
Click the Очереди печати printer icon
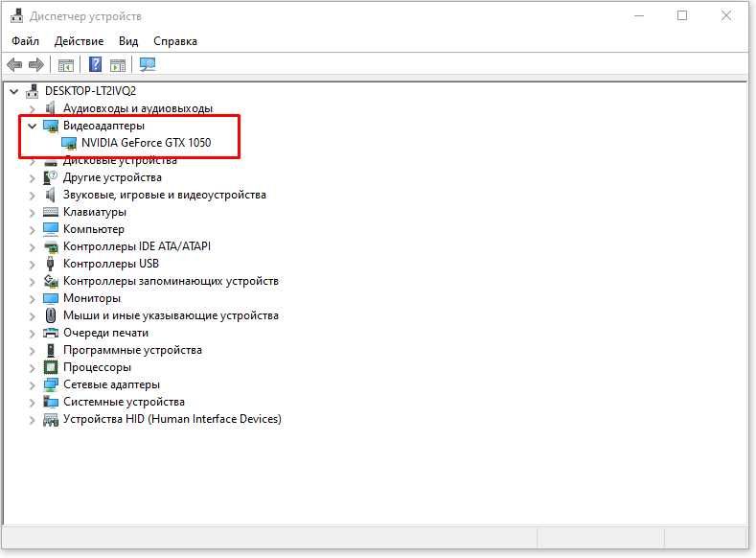(51, 333)
